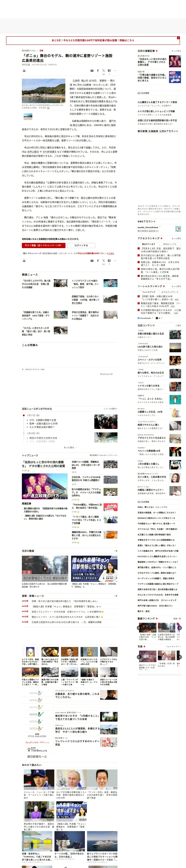186x868 pixels.
Task: Share on Facebook icon under the headline
Action: [x=98, y=71]
